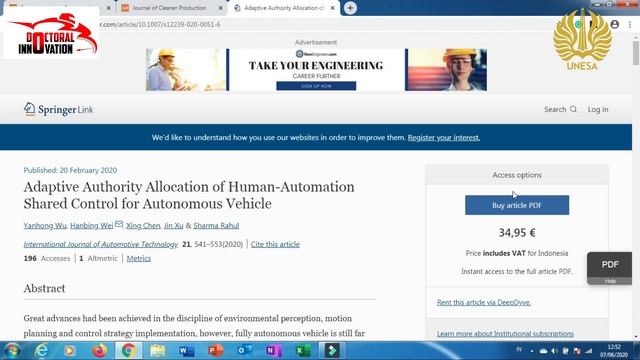Image resolution: width=640 pixels, height=360 pixels.
Task: Open Excel from taskbar
Action: (x=303, y=351)
